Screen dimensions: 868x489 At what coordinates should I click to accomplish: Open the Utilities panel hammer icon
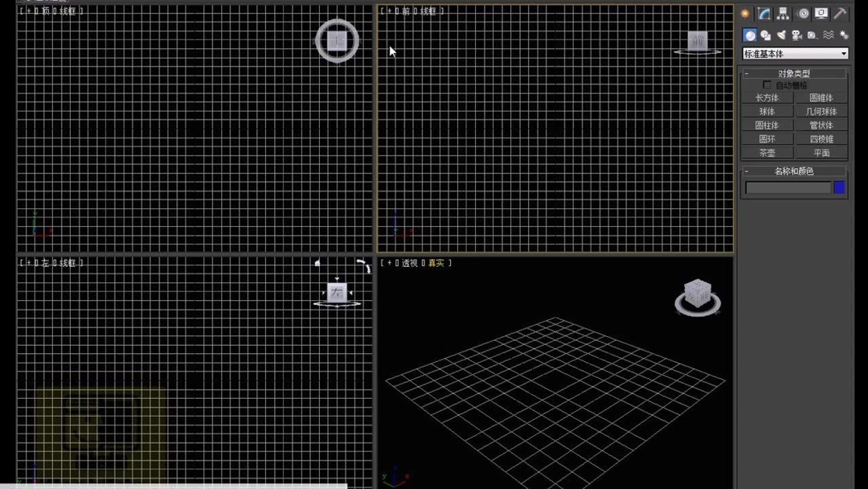coord(839,13)
